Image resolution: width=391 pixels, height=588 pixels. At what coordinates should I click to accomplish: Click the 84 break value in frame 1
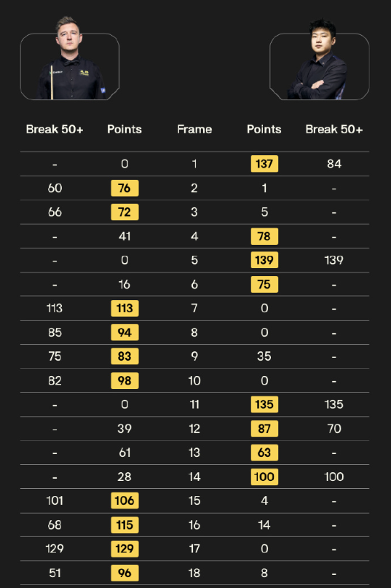pyautogui.click(x=334, y=164)
